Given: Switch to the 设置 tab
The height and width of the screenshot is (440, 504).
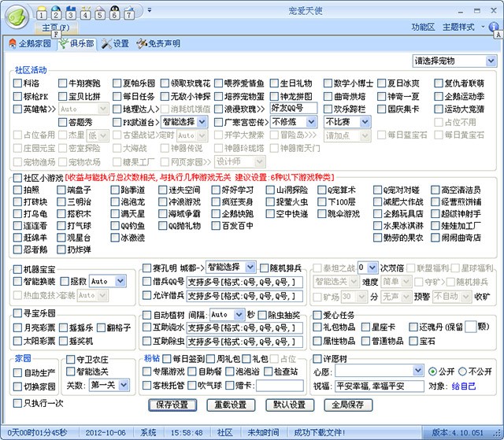Looking at the screenshot, I should [115, 43].
